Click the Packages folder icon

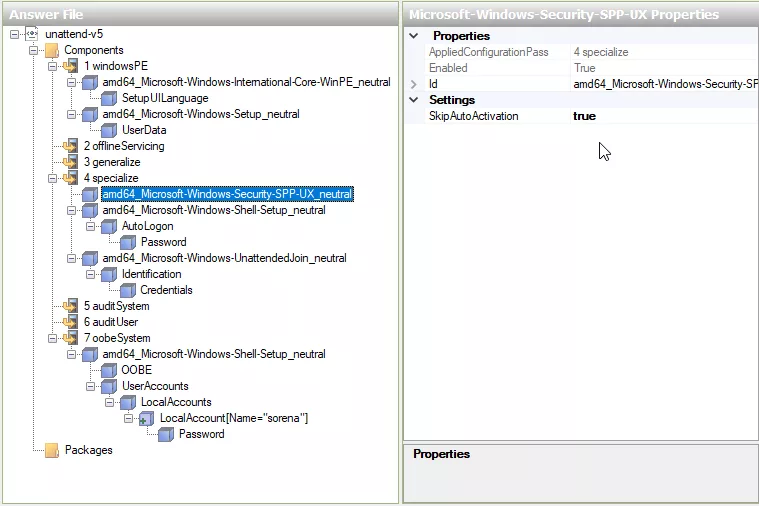[52, 450]
